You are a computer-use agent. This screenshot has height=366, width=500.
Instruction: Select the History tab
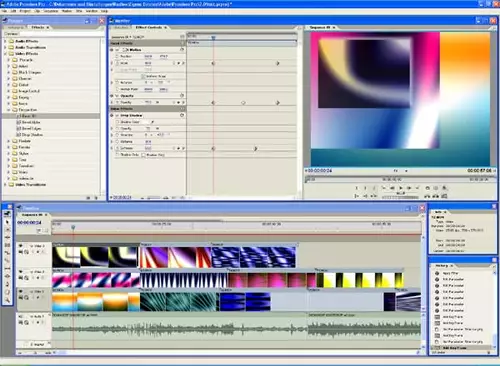click(442, 266)
